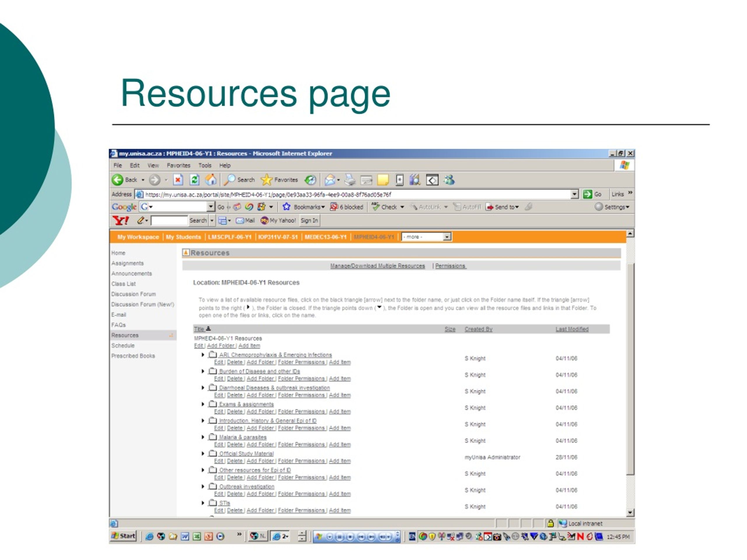Screen dimensions: 747x560
Task: Click the Resources panel title icon
Action: click(186, 253)
